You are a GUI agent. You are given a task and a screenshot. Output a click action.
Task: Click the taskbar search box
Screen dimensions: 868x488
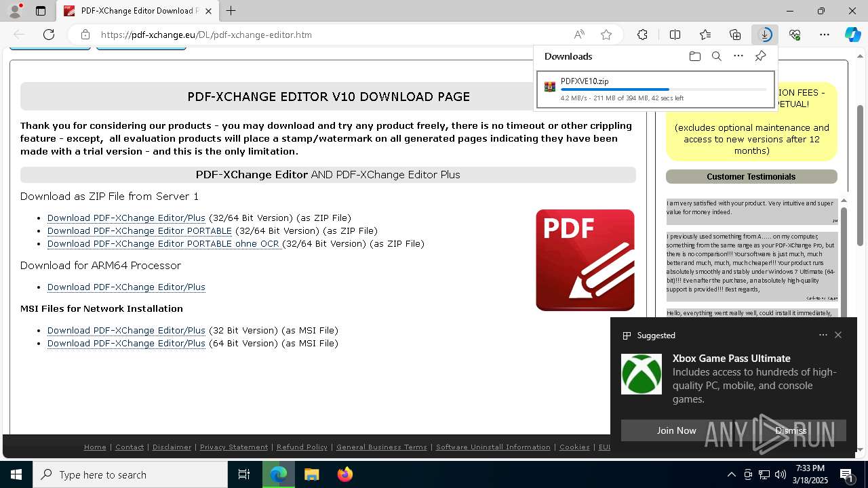coord(130,474)
